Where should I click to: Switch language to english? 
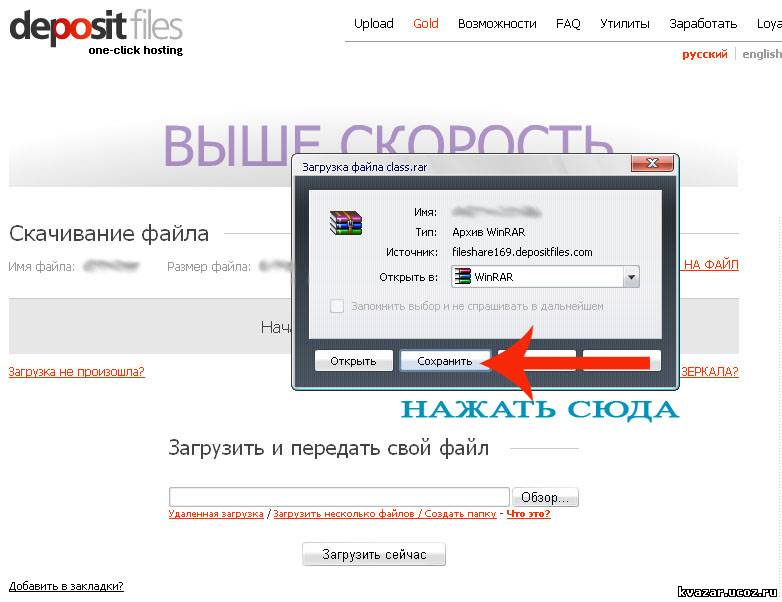point(762,54)
